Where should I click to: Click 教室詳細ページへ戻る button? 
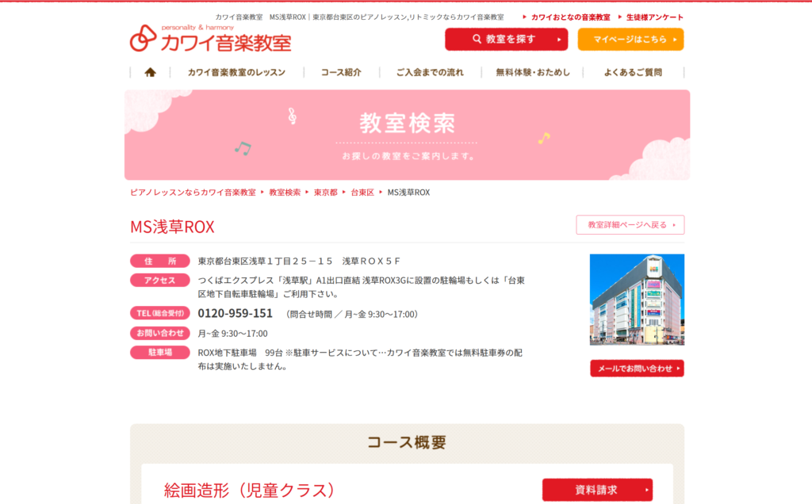[630, 224]
